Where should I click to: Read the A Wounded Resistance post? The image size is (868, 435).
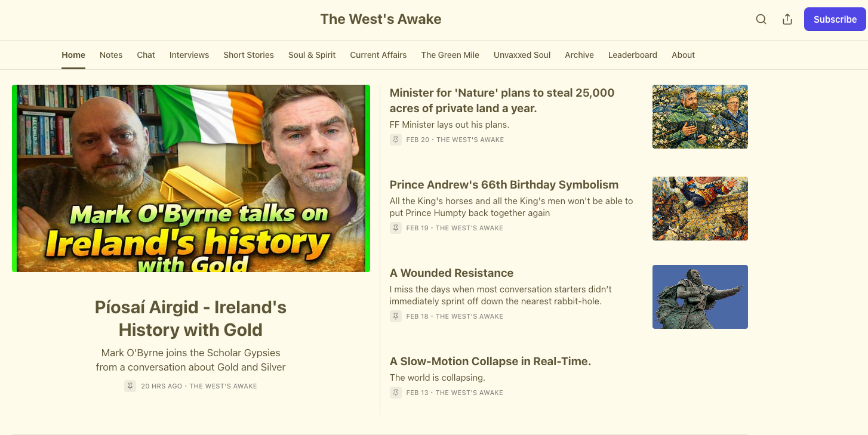[452, 273]
